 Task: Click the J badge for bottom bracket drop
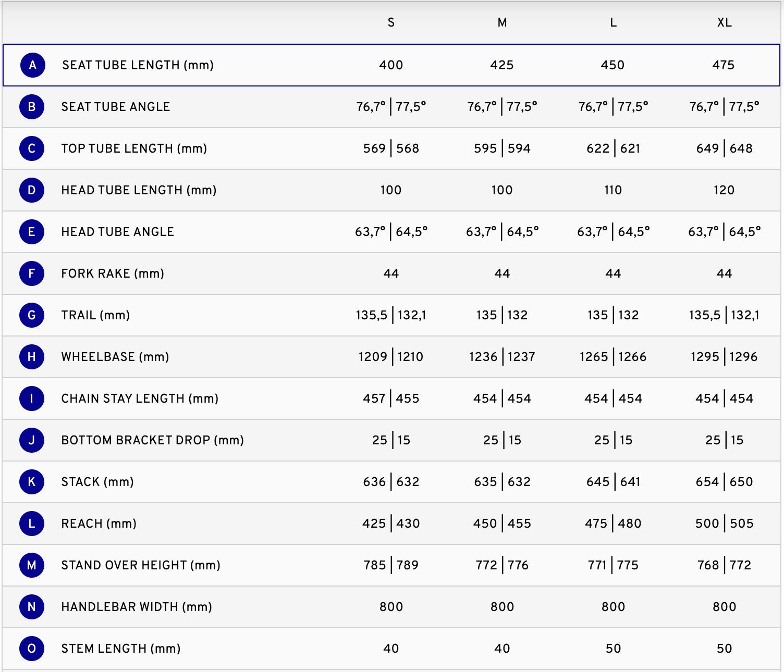[32, 440]
